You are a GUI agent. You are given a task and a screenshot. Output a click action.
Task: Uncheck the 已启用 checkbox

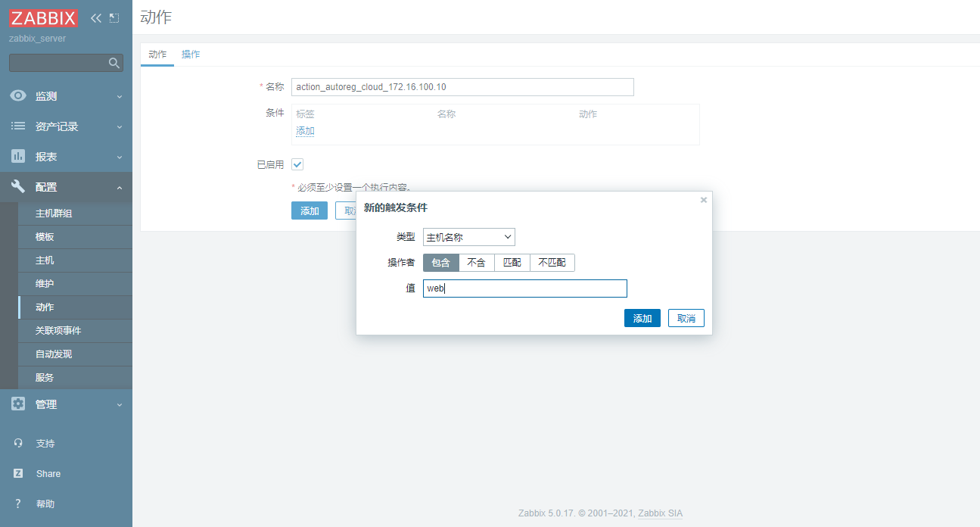pos(297,164)
